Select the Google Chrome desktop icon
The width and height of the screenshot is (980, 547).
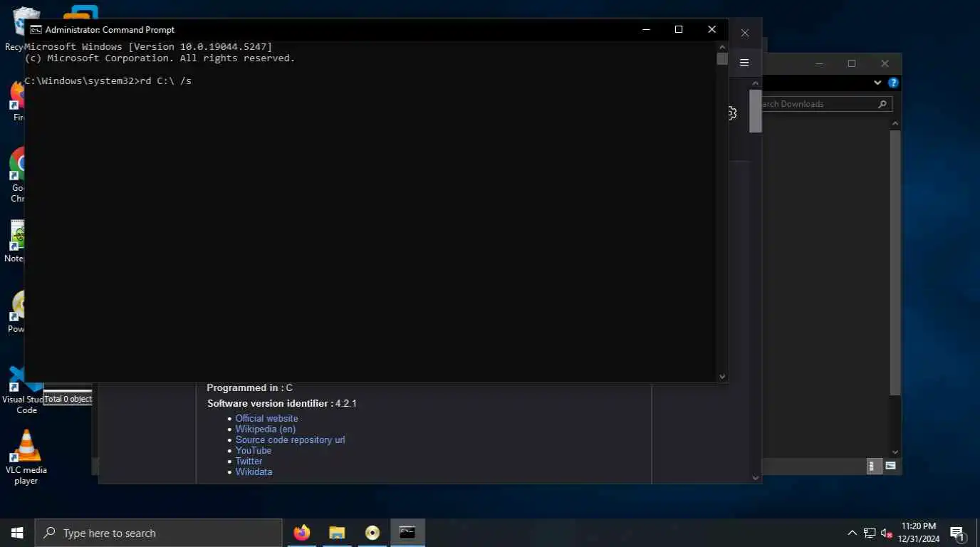17,174
